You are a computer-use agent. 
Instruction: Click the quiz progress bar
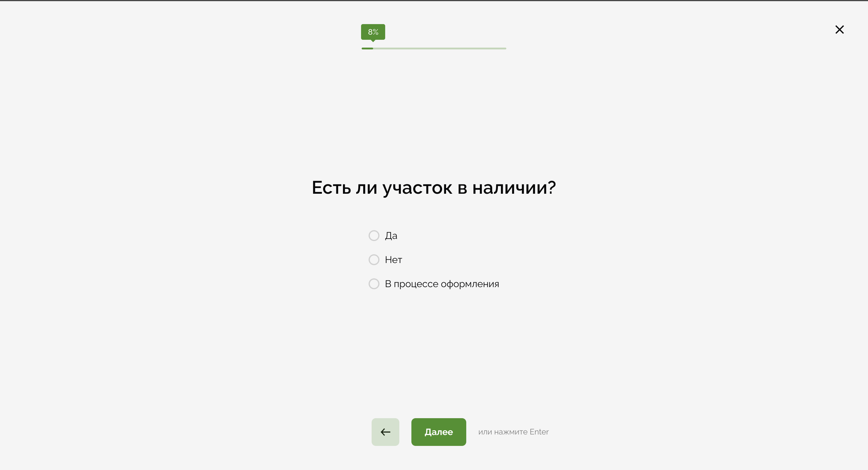click(x=434, y=49)
